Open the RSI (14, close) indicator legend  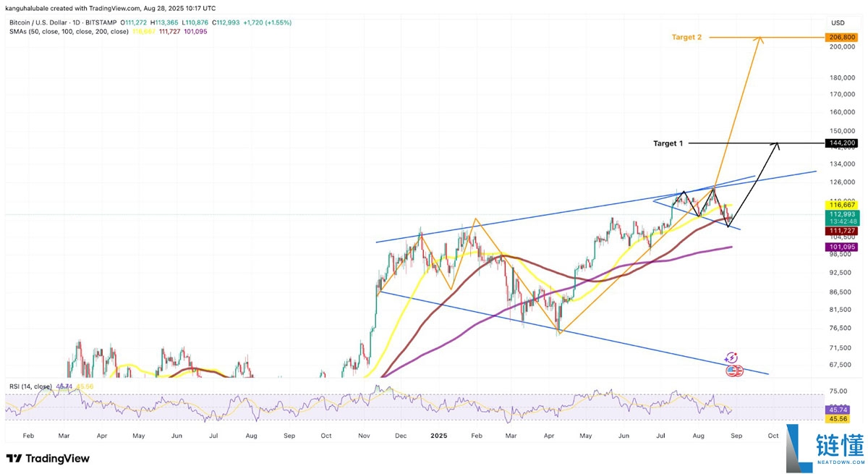tap(30, 386)
